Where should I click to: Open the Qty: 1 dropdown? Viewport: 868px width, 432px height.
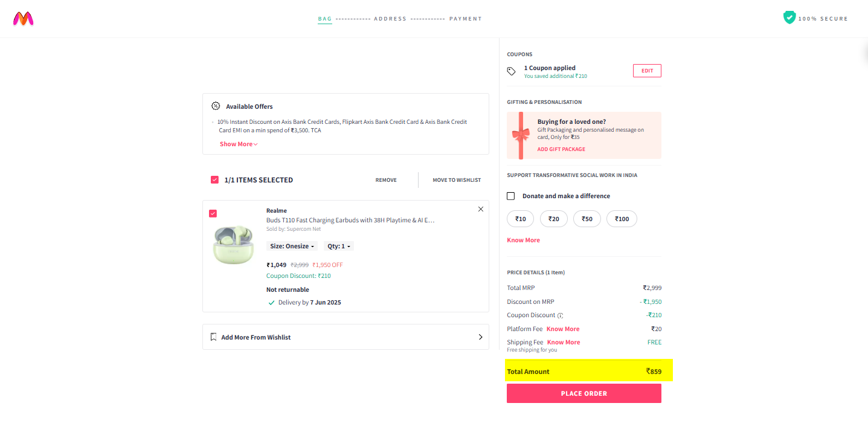[x=339, y=247]
